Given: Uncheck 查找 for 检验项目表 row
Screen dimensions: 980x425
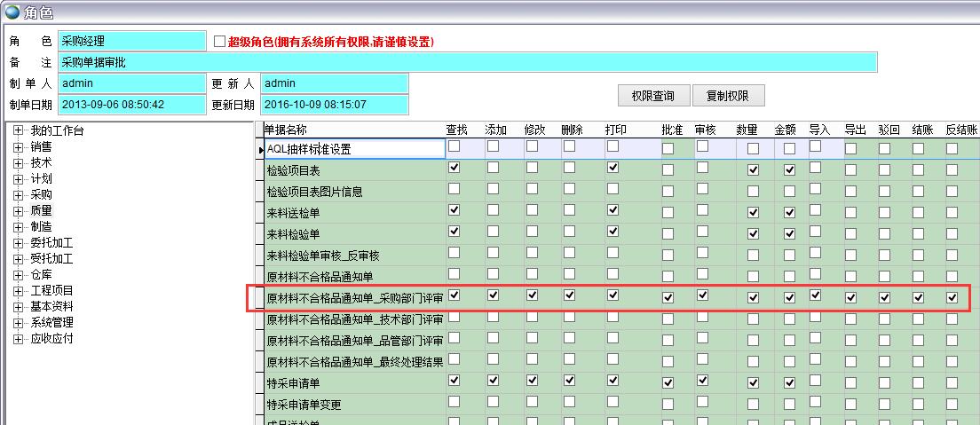Looking at the screenshot, I should [454, 168].
